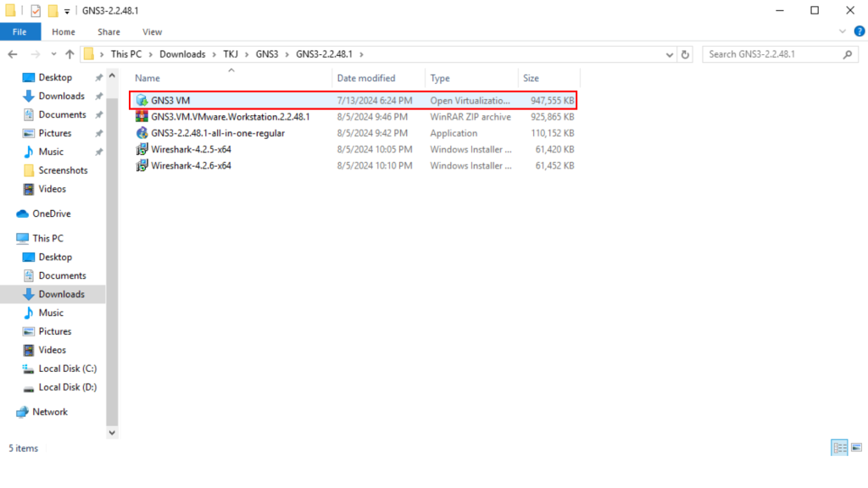Image resolution: width=868 pixels, height=488 pixels.
Task: Navigate to TKJ in the breadcrumb path
Action: (x=231, y=54)
